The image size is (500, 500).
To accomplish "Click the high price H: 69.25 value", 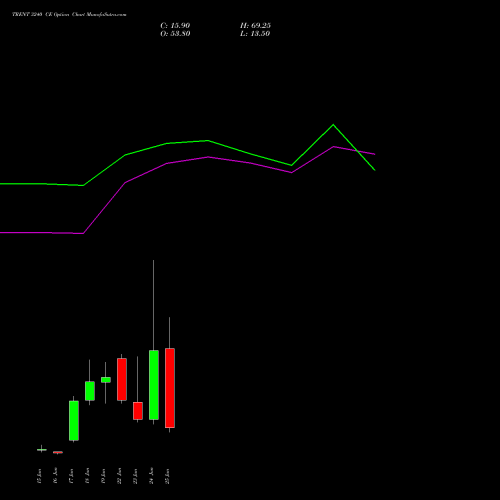I will (x=255, y=26).
